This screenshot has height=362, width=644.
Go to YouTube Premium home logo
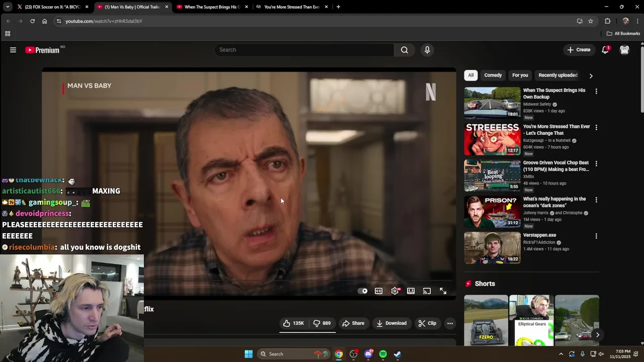pos(42,50)
